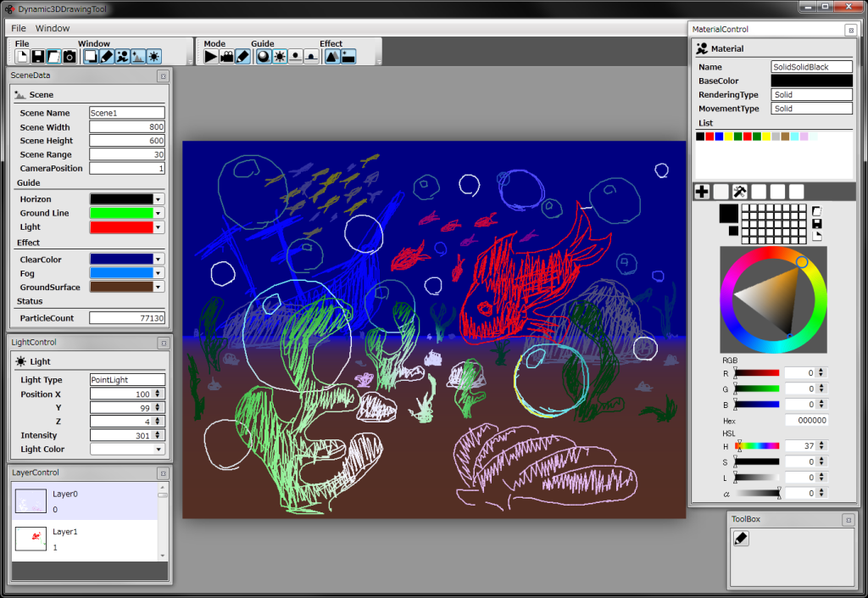Viewport: 868px width, 598px height.
Task: Click the new palette page icon beside the grid
Action: (817, 237)
